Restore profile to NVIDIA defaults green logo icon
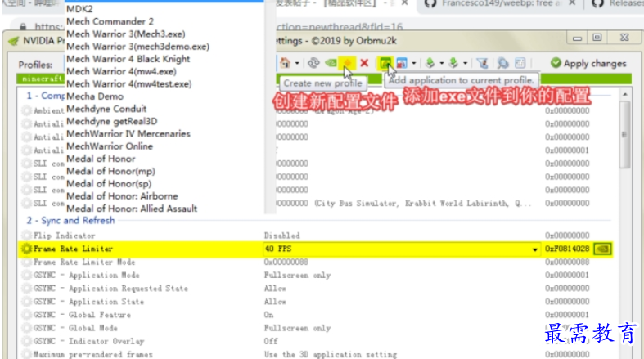Viewport: 644px width, 359px height. coord(331,63)
